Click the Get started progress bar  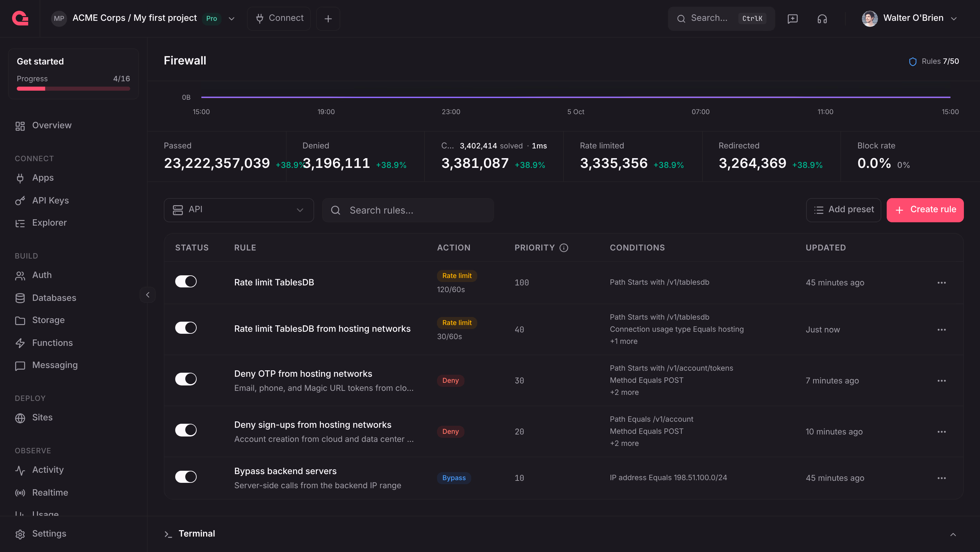(73, 89)
